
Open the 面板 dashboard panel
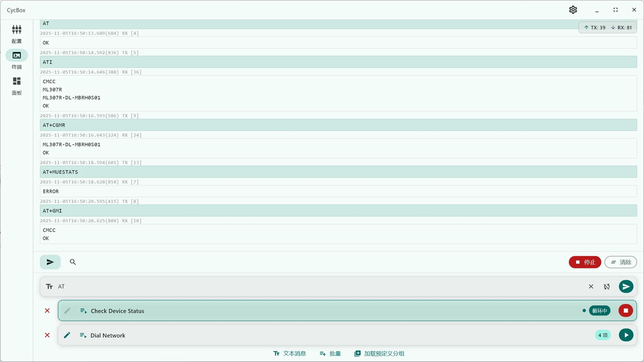point(16,86)
